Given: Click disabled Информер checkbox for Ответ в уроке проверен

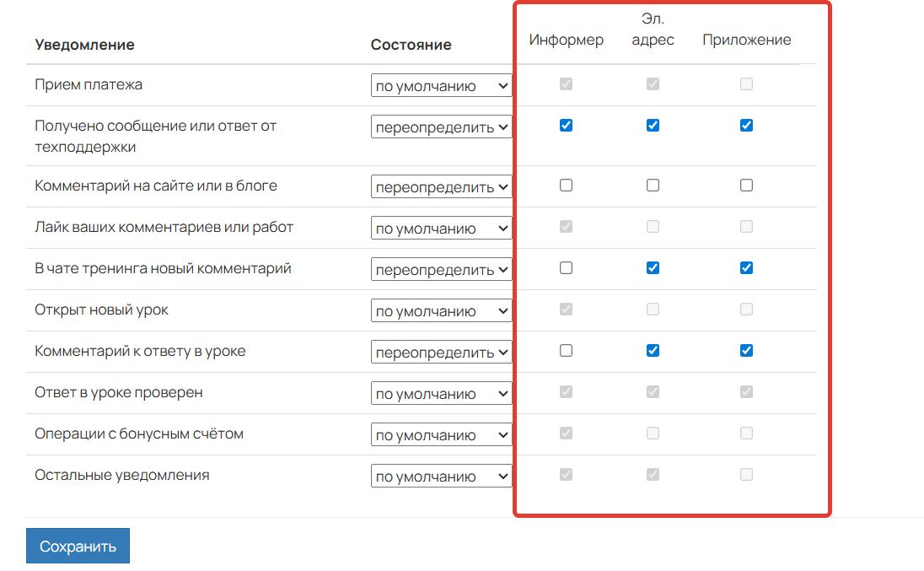Looking at the screenshot, I should coord(566,392).
